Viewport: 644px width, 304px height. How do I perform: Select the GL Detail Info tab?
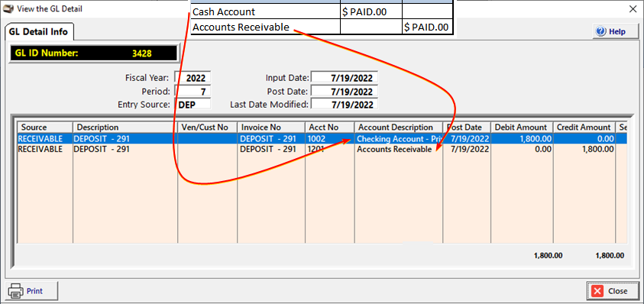[38, 31]
